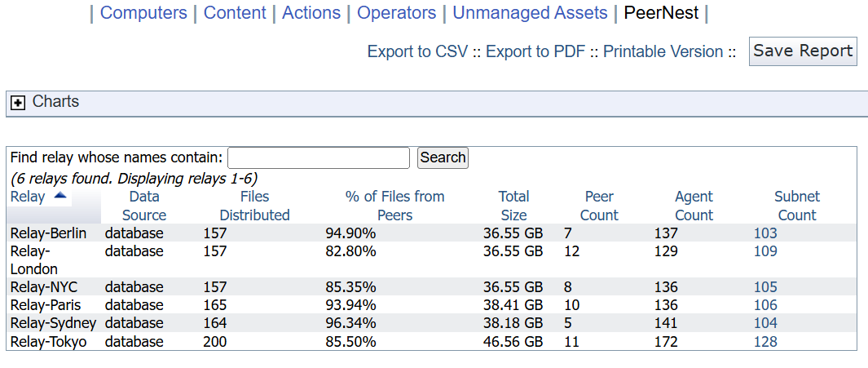Open the Printable Version link

[x=663, y=51]
